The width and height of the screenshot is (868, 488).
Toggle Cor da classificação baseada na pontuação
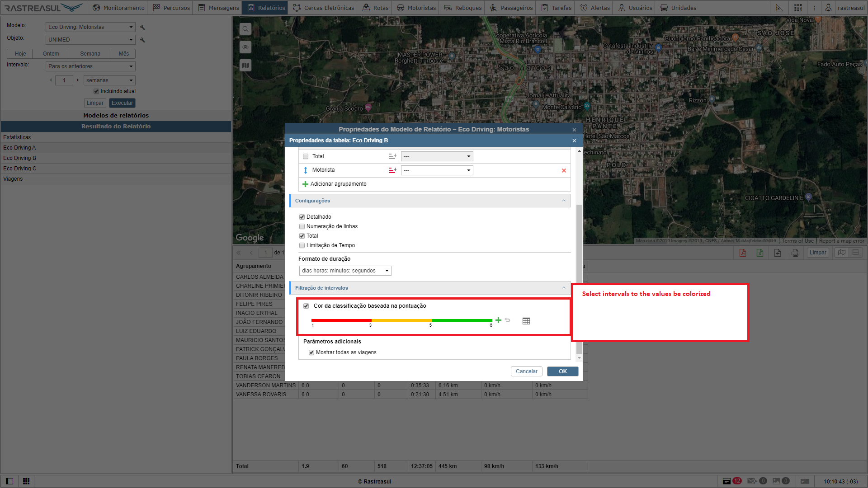tap(306, 306)
